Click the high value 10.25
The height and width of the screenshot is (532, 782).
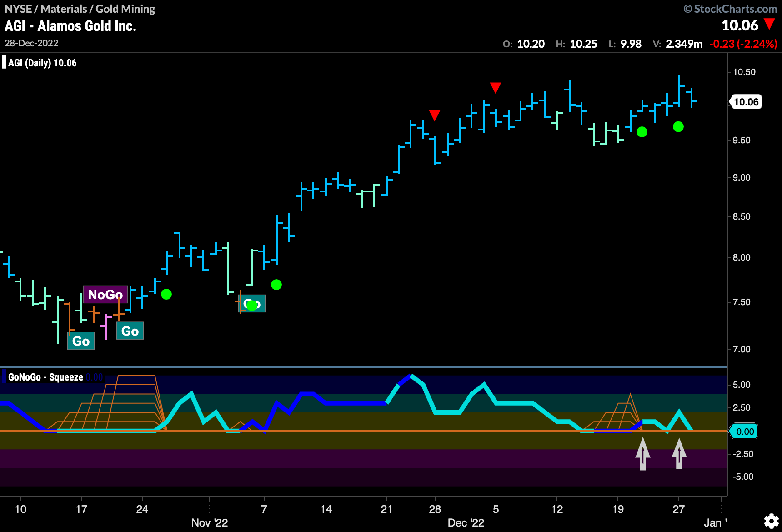pyautogui.click(x=583, y=44)
